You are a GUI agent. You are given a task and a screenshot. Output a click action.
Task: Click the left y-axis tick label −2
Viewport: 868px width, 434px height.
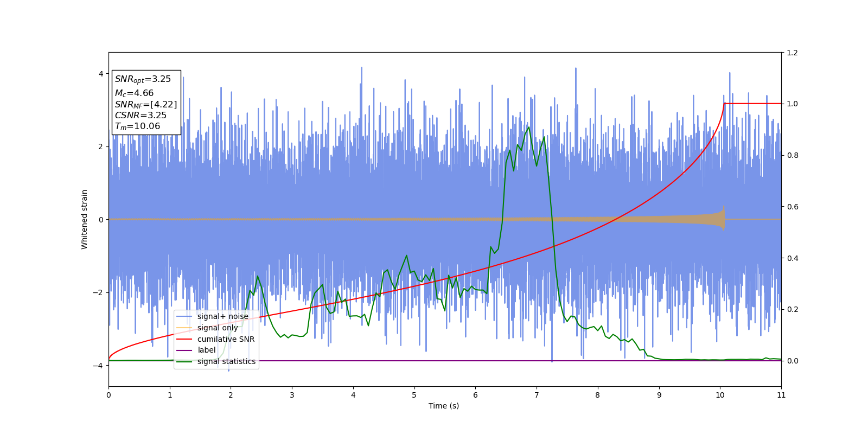(x=98, y=292)
